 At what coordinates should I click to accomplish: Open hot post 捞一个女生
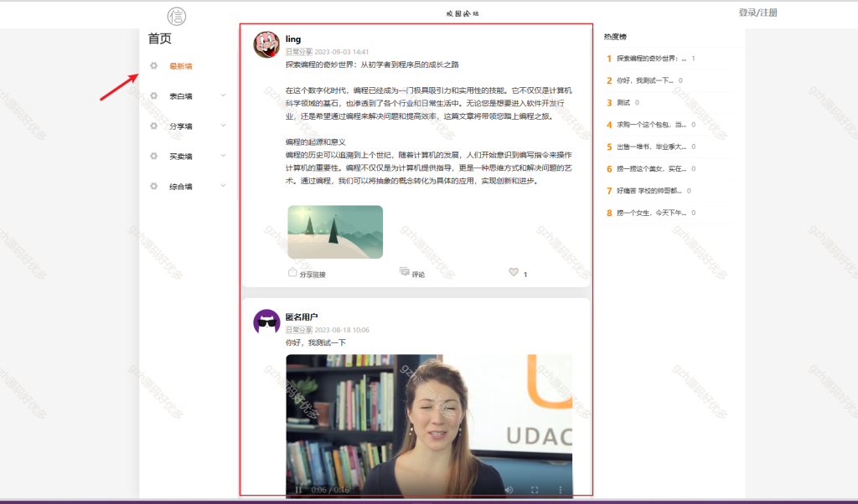(651, 213)
